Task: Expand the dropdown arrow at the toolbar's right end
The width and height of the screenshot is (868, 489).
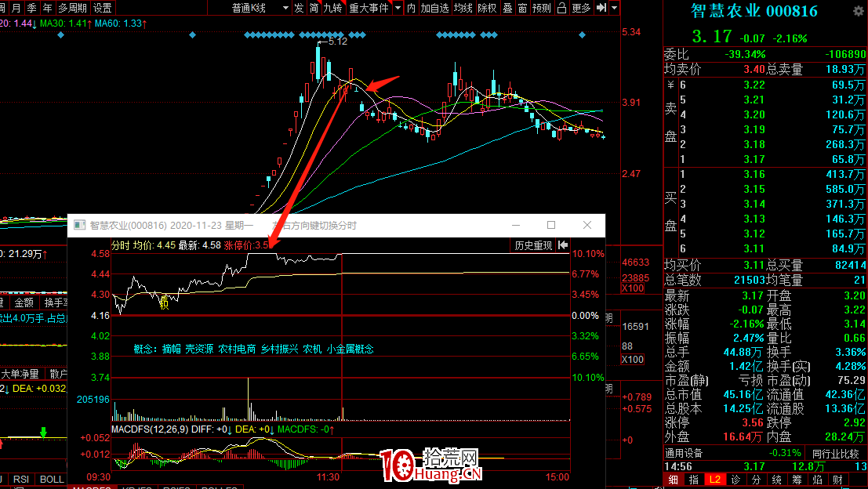Action: click(x=614, y=8)
